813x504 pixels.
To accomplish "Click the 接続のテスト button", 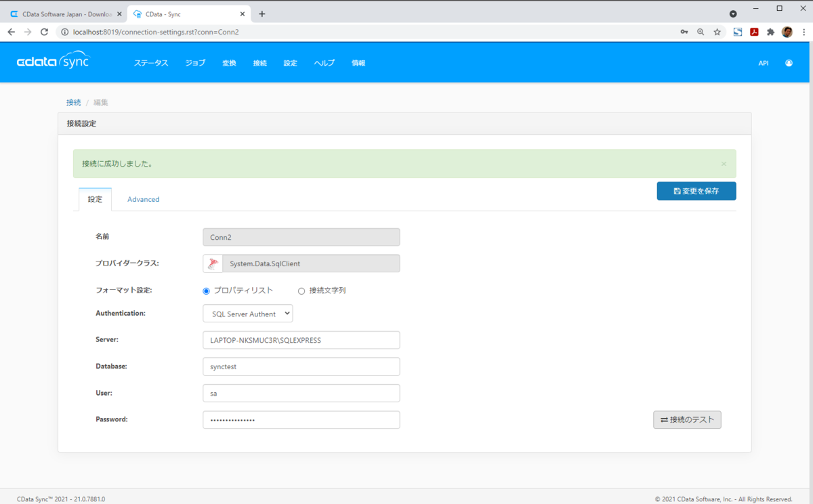I will click(x=687, y=420).
